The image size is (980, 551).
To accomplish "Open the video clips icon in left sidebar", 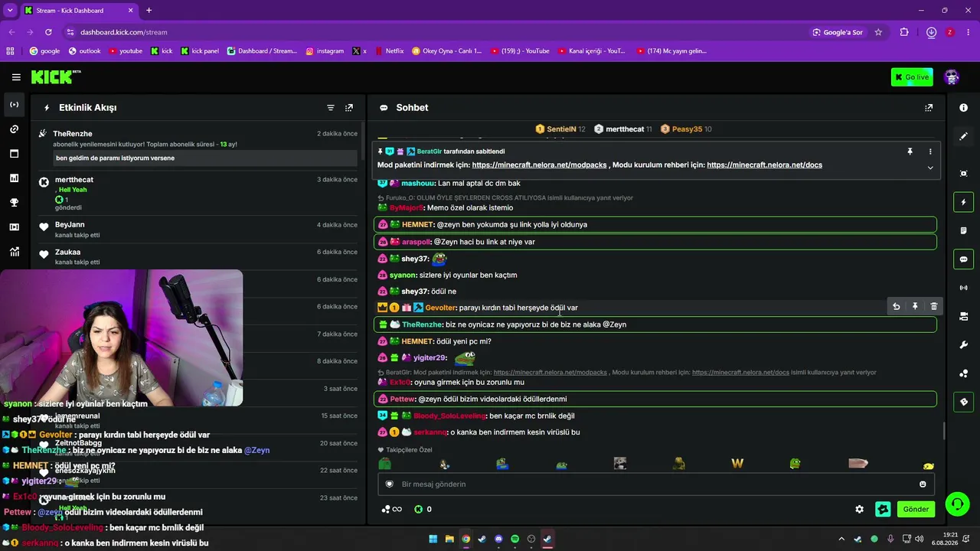I will 15,227.
